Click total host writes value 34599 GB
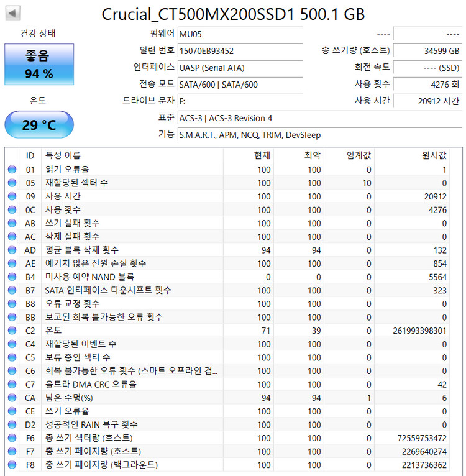The height and width of the screenshot is (476, 466). (x=427, y=51)
